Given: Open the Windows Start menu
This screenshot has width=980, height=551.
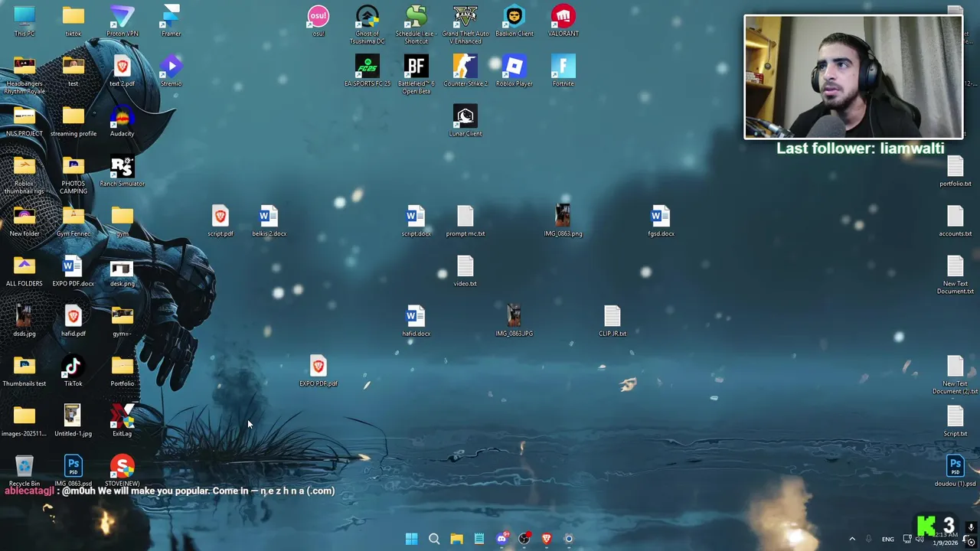Looking at the screenshot, I should click(x=411, y=539).
